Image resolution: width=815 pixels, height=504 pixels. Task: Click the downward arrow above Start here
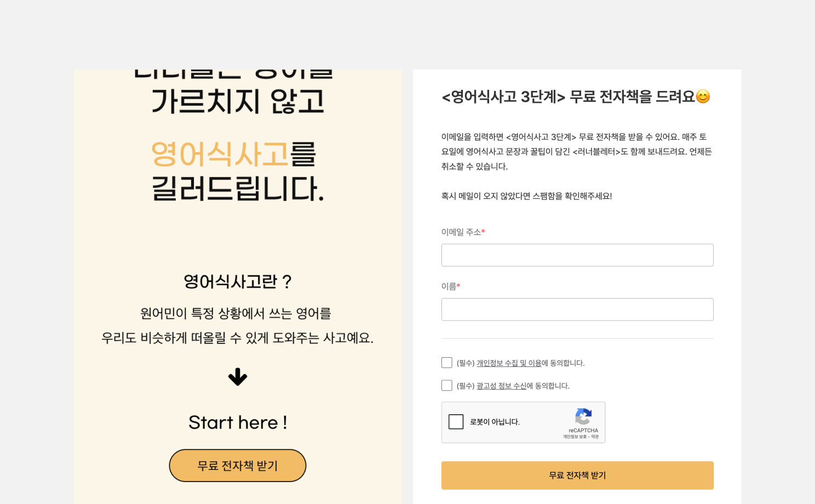[238, 377]
